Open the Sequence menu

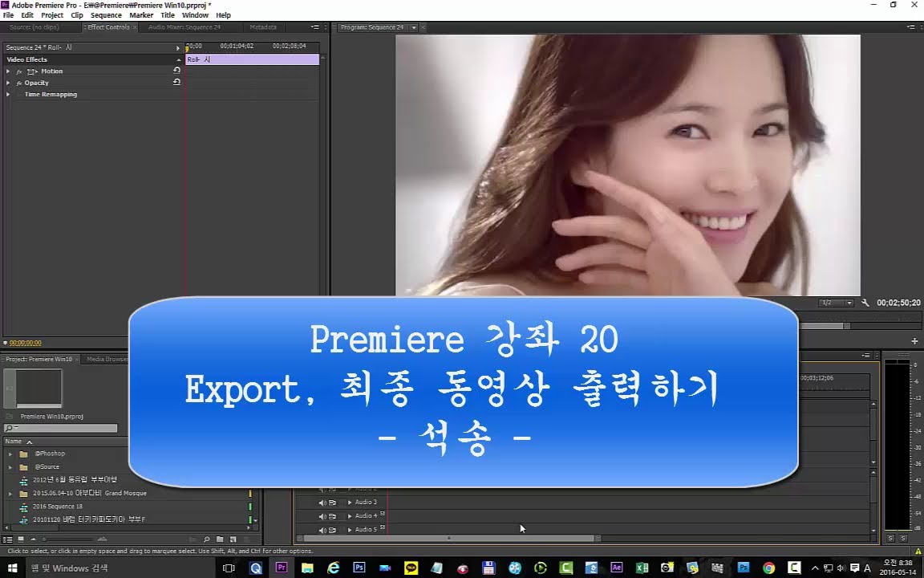pos(106,15)
